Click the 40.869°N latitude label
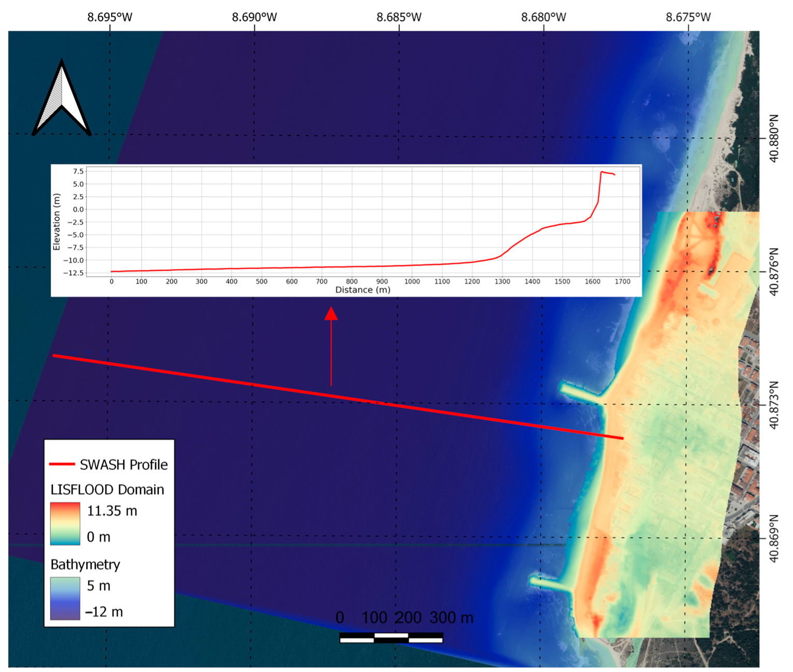The width and height of the screenshot is (793, 672). 773,538
